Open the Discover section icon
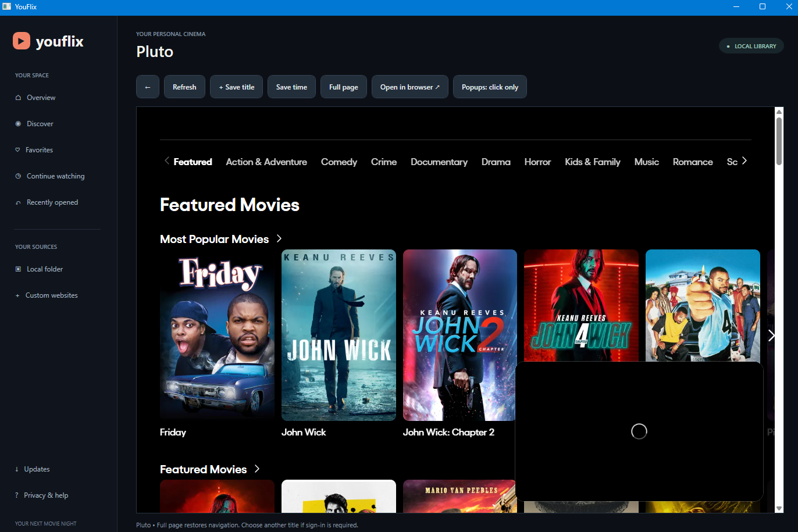The image size is (798, 532). point(18,124)
